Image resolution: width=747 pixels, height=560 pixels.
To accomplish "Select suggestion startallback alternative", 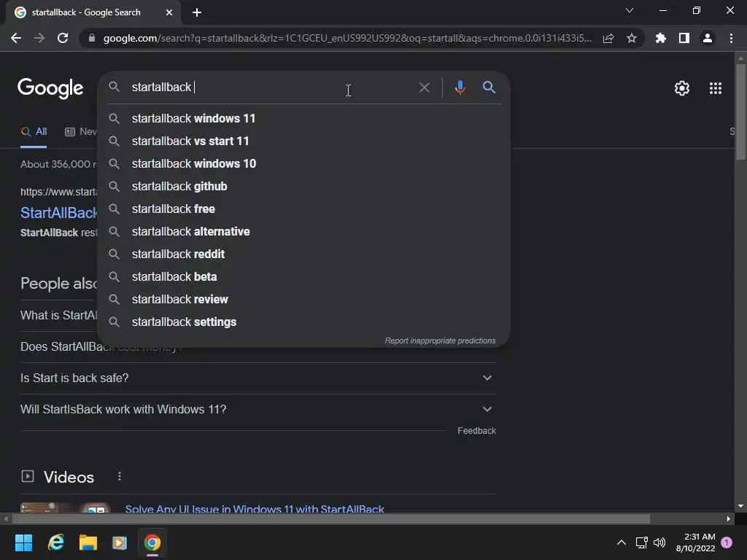I will click(x=304, y=231).
